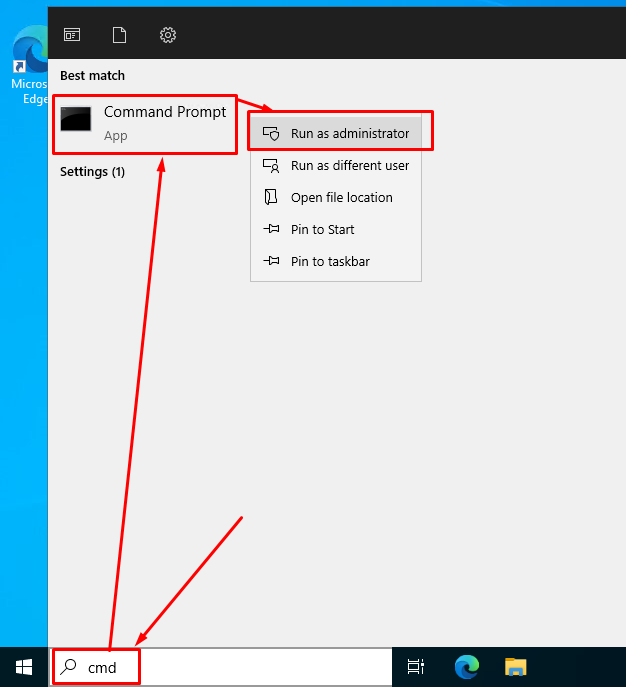Viewport: 626px width, 687px height.
Task: Open the Apps filter icon in search header
Action: click(72, 35)
